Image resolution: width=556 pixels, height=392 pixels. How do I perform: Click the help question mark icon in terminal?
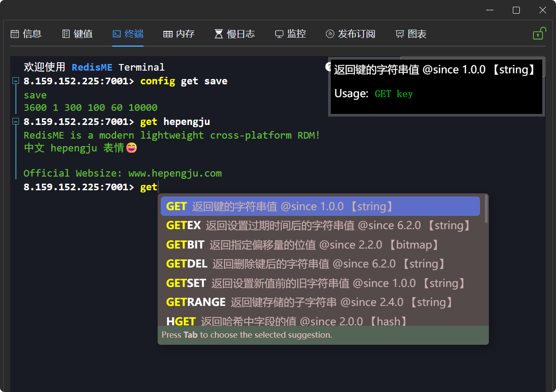coord(328,67)
